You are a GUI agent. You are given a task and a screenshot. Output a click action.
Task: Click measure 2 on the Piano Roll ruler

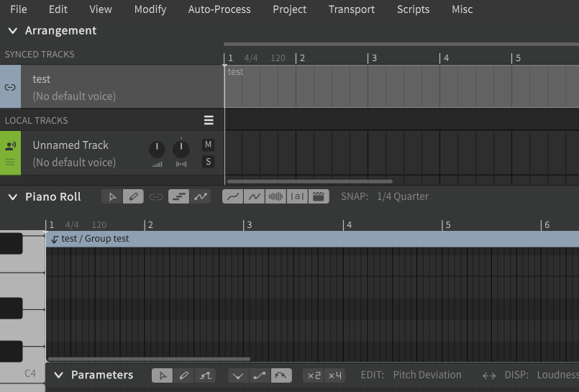[x=150, y=225]
